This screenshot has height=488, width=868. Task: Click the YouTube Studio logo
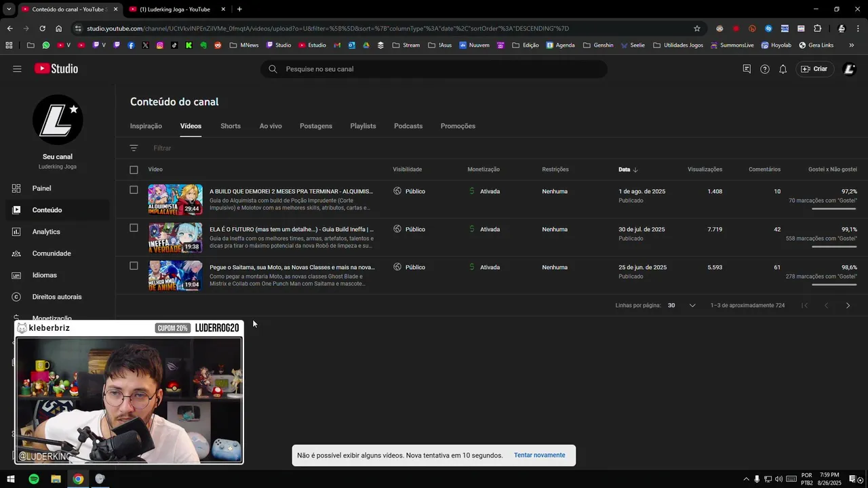click(x=56, y=69)
